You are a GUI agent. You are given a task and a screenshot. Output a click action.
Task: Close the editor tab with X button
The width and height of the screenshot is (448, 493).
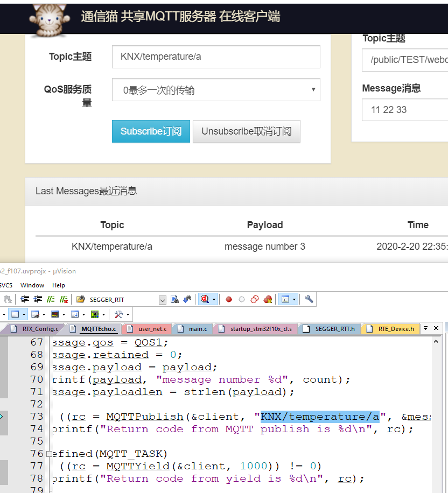point(436,328)
